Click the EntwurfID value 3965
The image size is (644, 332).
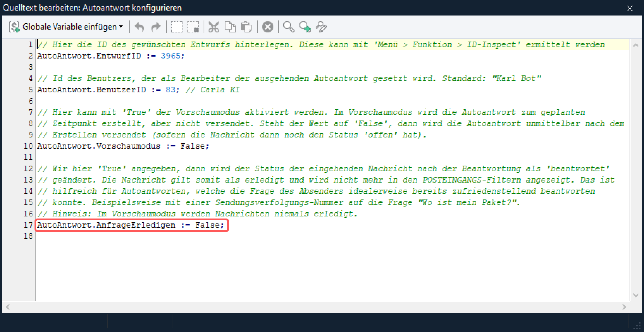(171, 56)
